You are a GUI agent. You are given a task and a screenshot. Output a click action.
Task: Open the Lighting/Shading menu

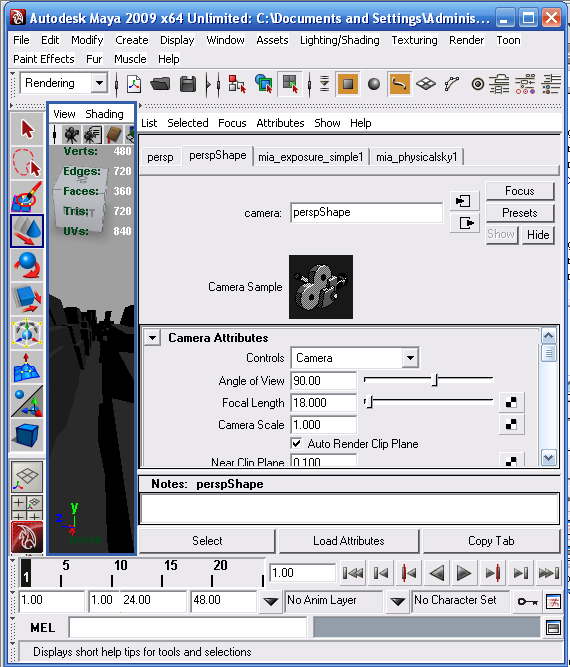[x=339, y=40]
